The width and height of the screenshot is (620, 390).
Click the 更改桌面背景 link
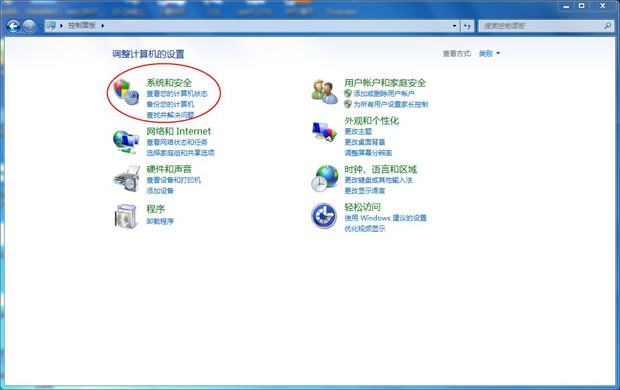(x=365, y=142)
